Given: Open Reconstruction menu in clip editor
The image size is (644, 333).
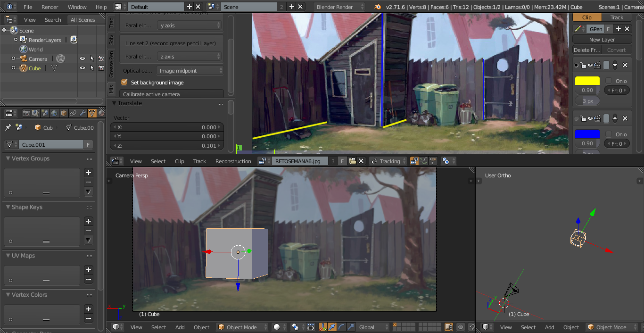Looking at the screenshot, I should coord(233,161).
